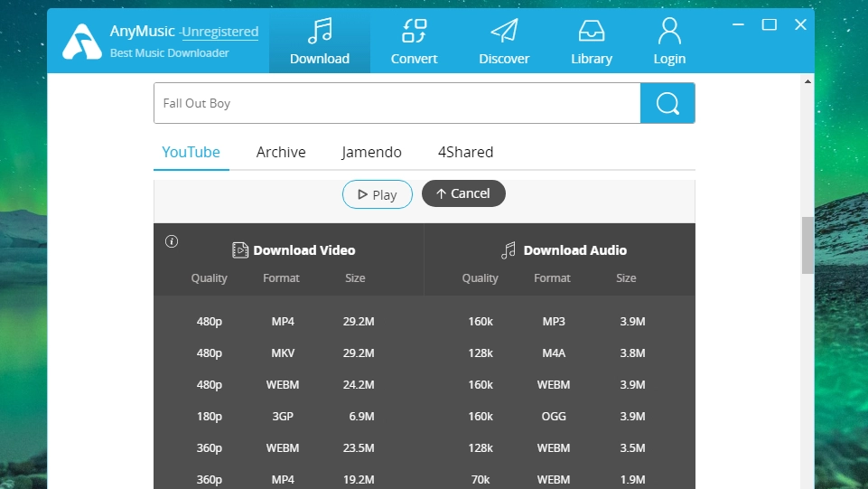Screen dimensions: 868x489
Task: Open the Library section
Action: (x=592, y=41)
